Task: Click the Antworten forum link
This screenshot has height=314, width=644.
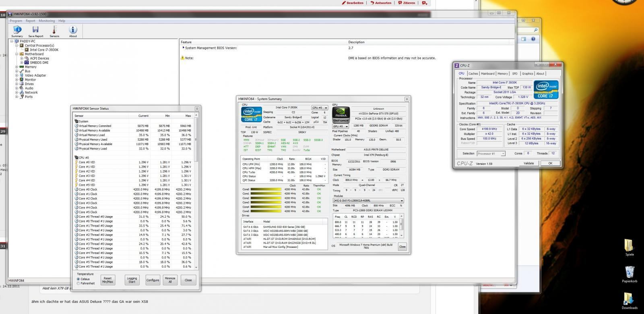Action: point(380,3)
